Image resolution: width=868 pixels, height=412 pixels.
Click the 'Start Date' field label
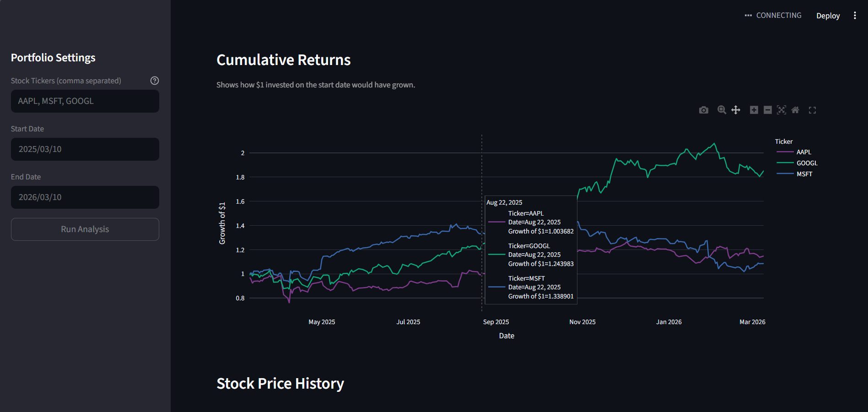[27, 129]
